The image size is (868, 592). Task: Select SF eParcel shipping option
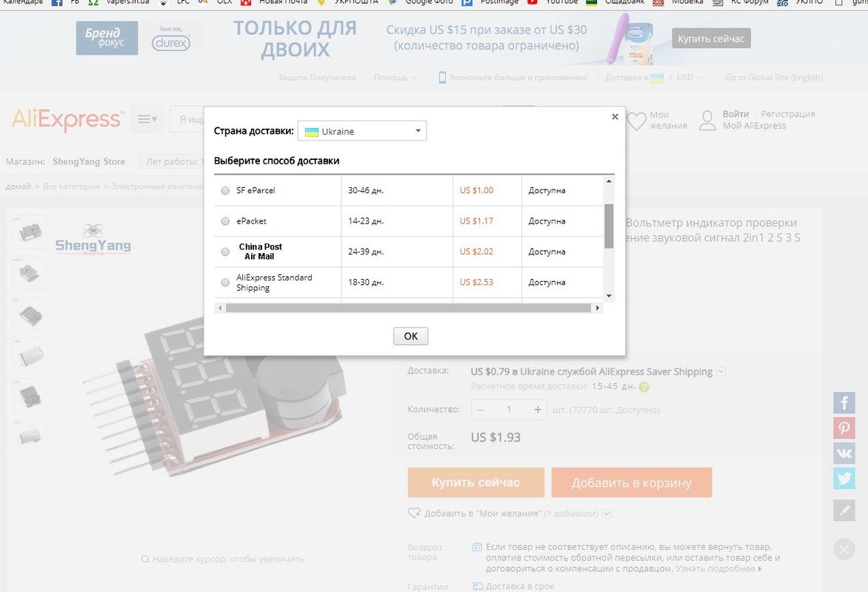224,190
